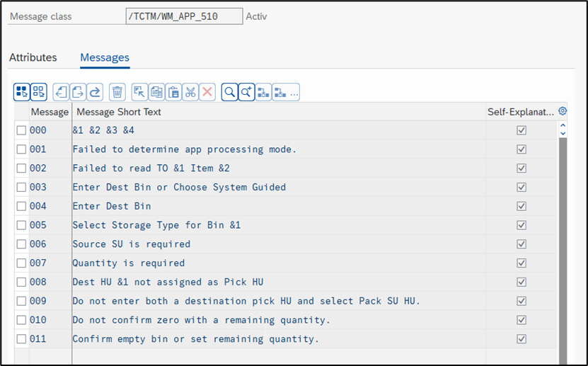Switch to the Attributes tab
The height and width of the screenshot is (366, 588).
(33, 57)
